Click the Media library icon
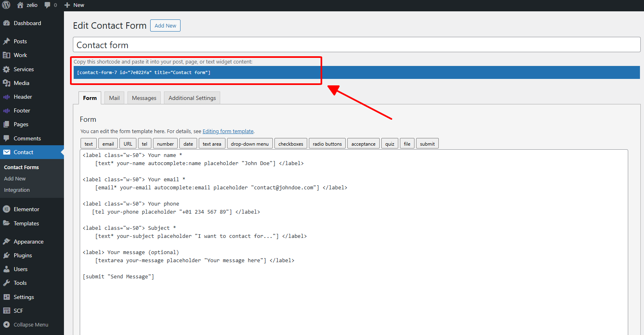The width and height of the screenshot is (644, 335). tap(6, 83)
